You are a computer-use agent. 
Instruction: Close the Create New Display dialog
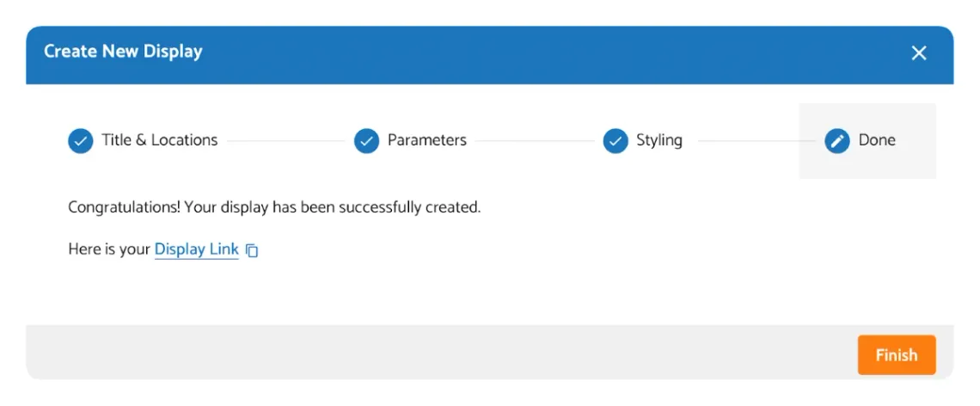tap(919, 53)
